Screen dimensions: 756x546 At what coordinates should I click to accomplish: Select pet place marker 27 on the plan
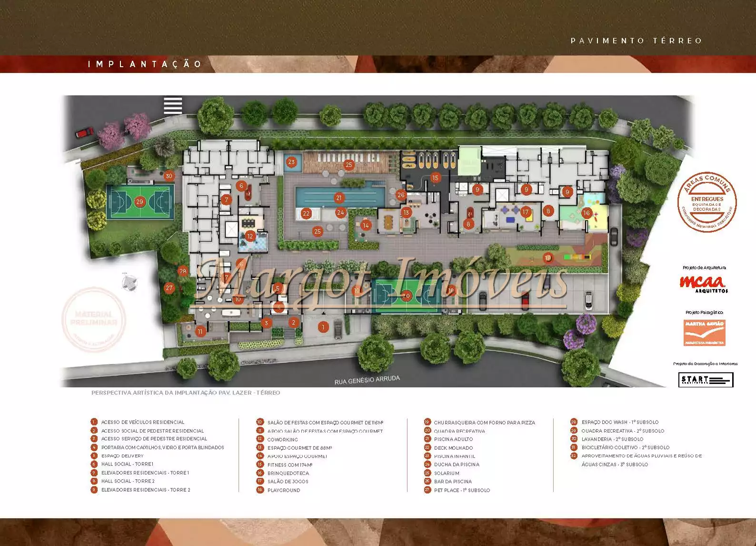pos(169,288)
